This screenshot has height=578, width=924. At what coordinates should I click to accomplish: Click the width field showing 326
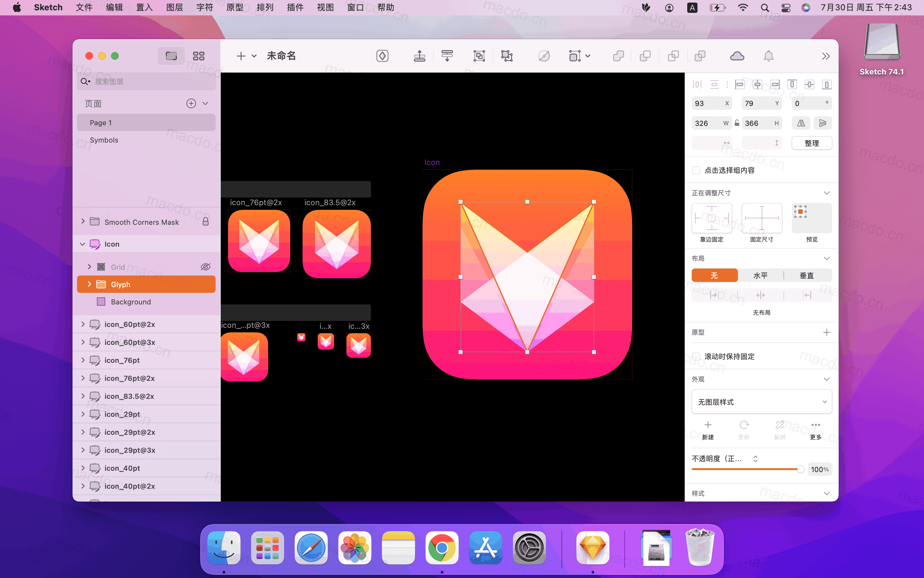711,123
